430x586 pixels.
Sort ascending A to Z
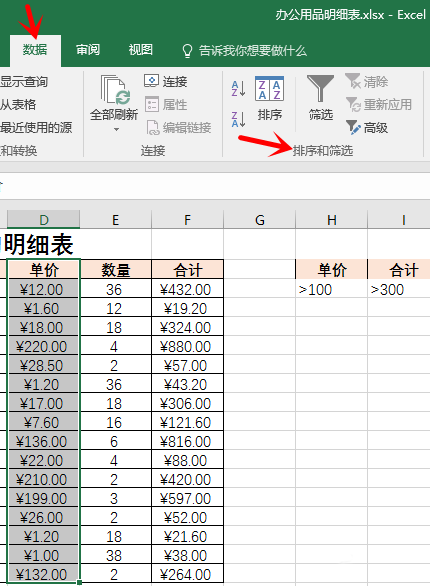238,89
